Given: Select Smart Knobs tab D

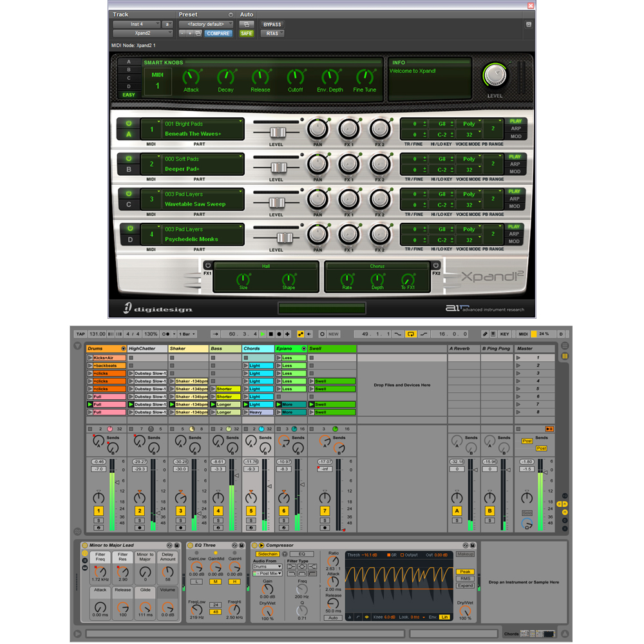Looking at the screenshot, I should (129, 87).
